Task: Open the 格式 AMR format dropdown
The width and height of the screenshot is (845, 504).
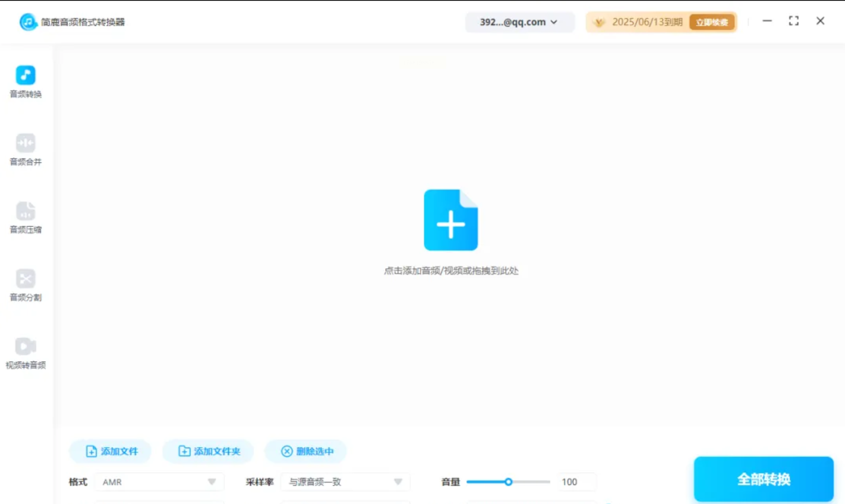Action: 159,482
